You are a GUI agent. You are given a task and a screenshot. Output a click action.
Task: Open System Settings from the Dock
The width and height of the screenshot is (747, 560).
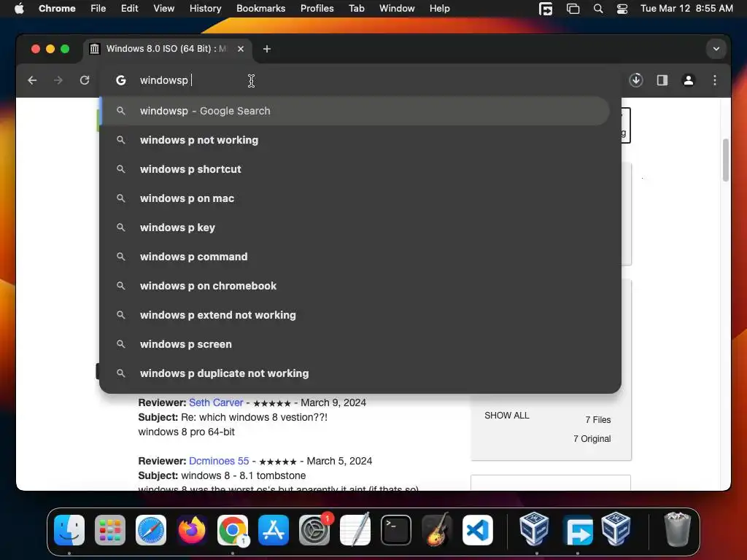[314, 530]
